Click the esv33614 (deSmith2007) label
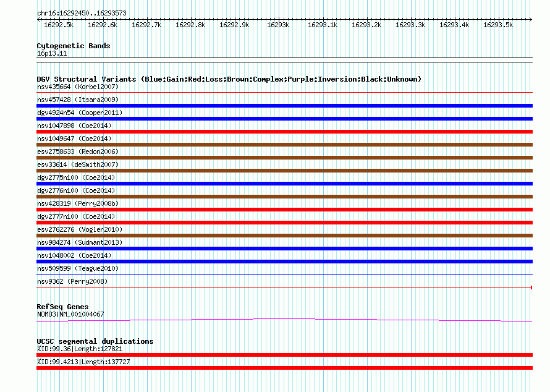 78,164
